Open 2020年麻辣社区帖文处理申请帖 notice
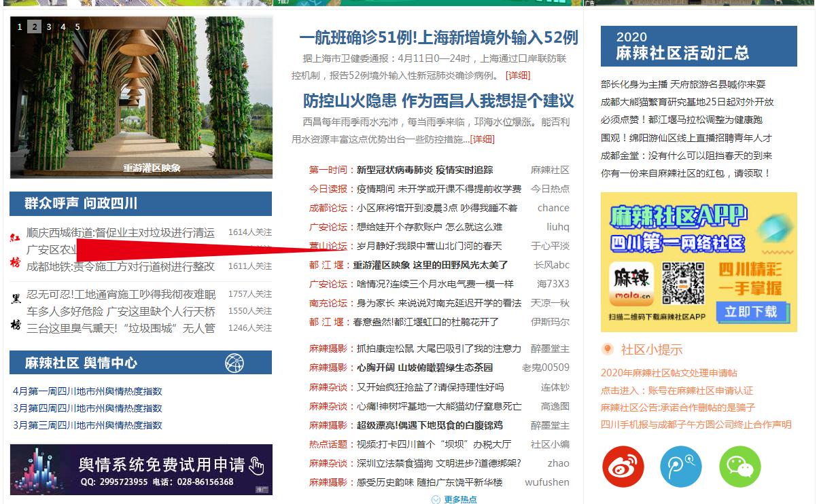Image resolution: width=819 pixels, height=504 pixels. pos(669,373)
